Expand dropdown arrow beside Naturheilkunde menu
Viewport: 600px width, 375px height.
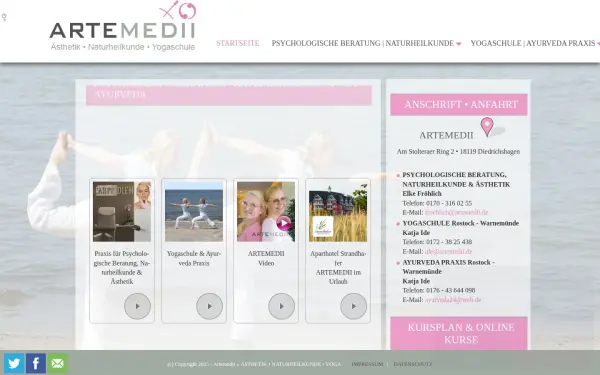[458, 44]
